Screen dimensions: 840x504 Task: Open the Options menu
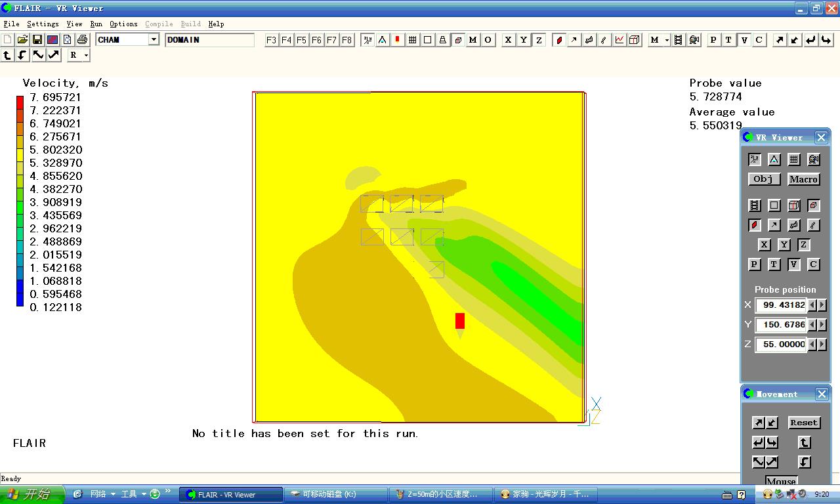[x=123, y=24]
